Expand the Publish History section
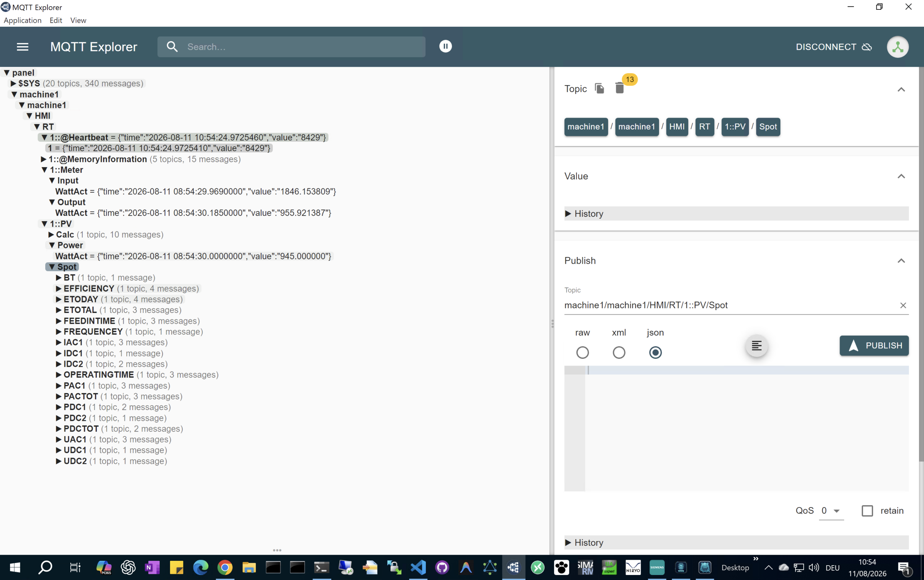 tap(736, 542)
